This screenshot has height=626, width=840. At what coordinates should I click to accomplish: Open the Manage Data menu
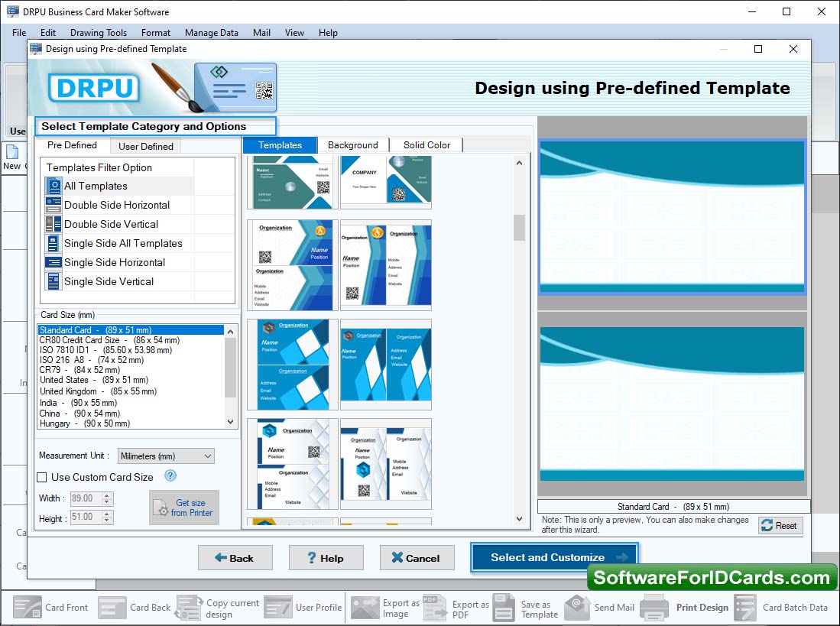(x=212, y=33)
